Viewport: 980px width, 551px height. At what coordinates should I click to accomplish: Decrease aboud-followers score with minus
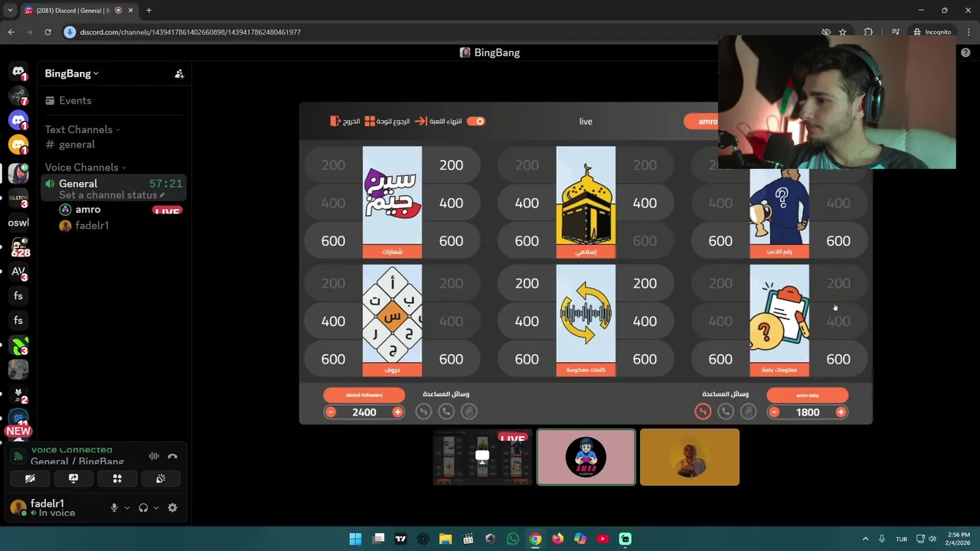(x=331, y=412)
